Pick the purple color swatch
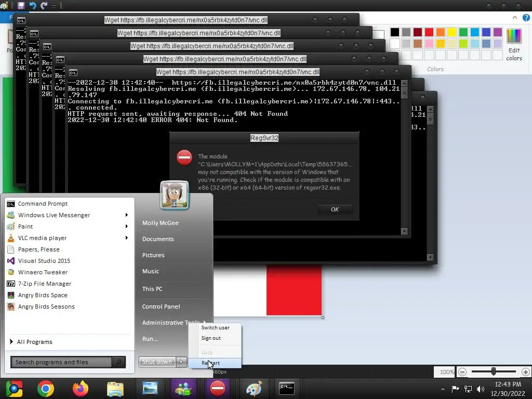 [498, 32]
